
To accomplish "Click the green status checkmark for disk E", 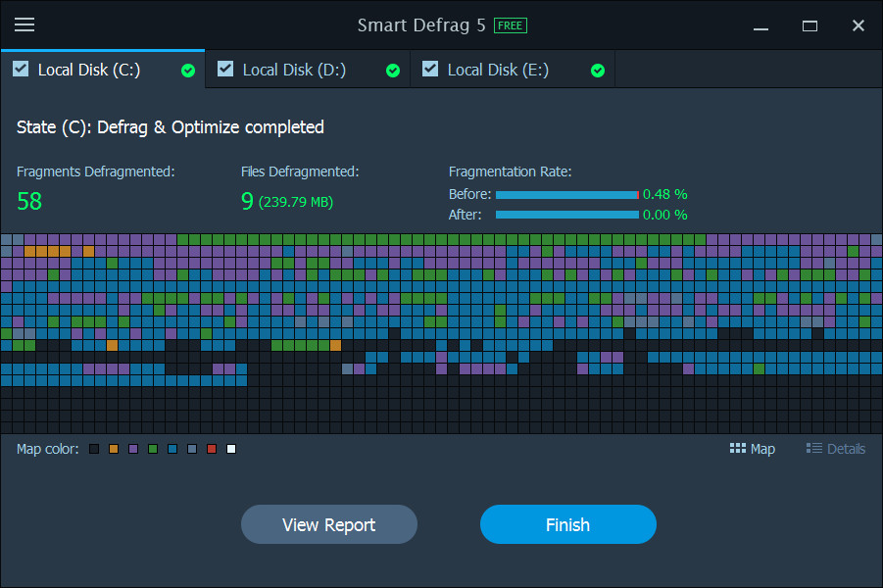I will pyautogui.click(x=598, y=71).
